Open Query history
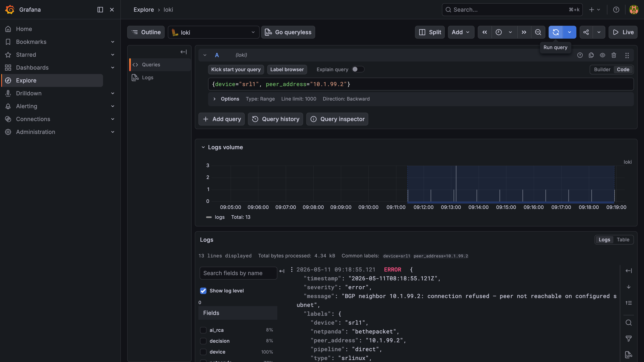Image resolution: width=644 pixels, height=362 pixels. [x=275, y=119]
